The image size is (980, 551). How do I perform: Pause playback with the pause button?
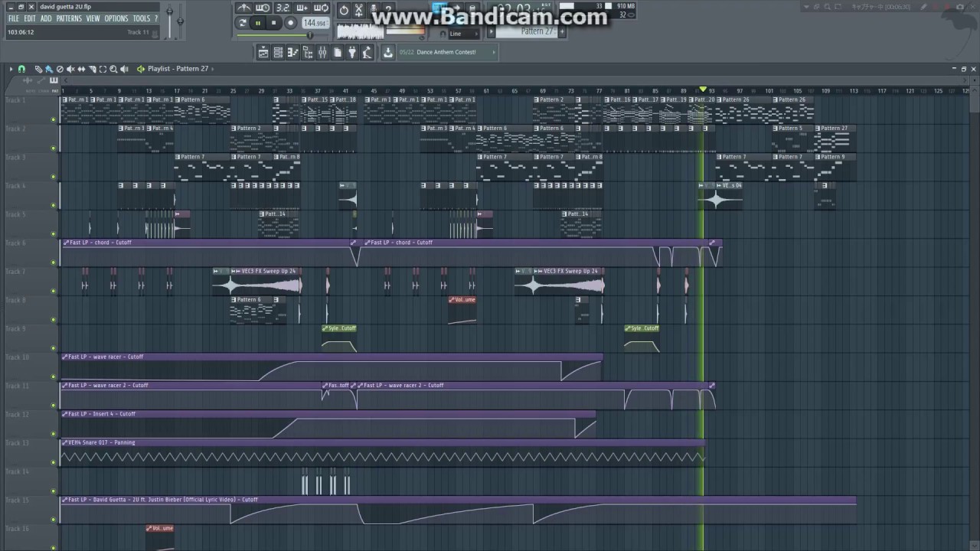258,23
